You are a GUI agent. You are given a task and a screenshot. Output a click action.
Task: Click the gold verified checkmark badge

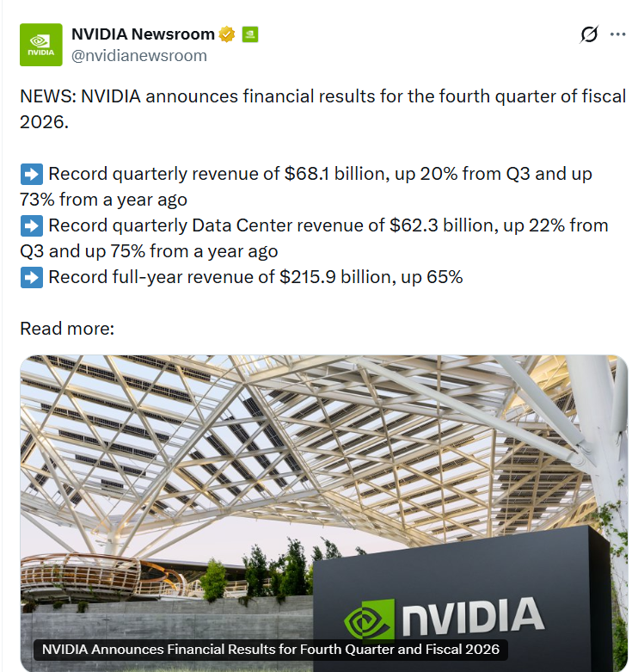pyautogui.click(x=227, y=34)
